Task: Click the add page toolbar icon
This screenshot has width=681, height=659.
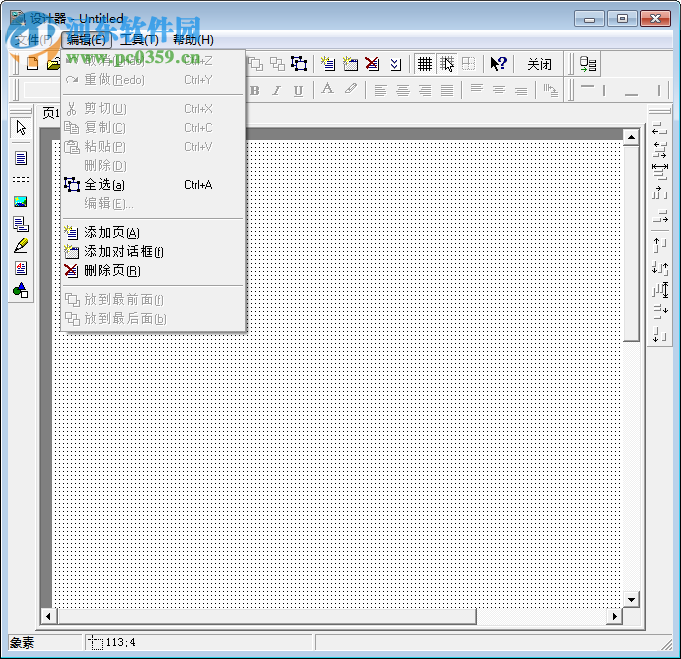Action: (328, 64)
